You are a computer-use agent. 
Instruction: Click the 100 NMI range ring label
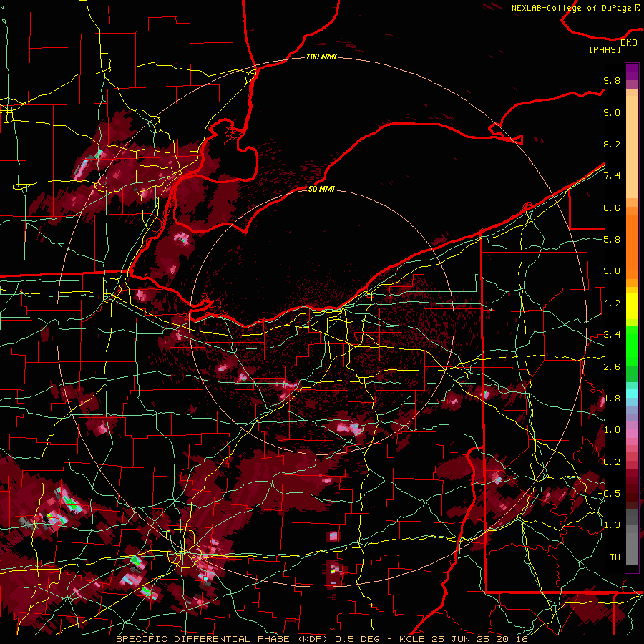point(321,57)
